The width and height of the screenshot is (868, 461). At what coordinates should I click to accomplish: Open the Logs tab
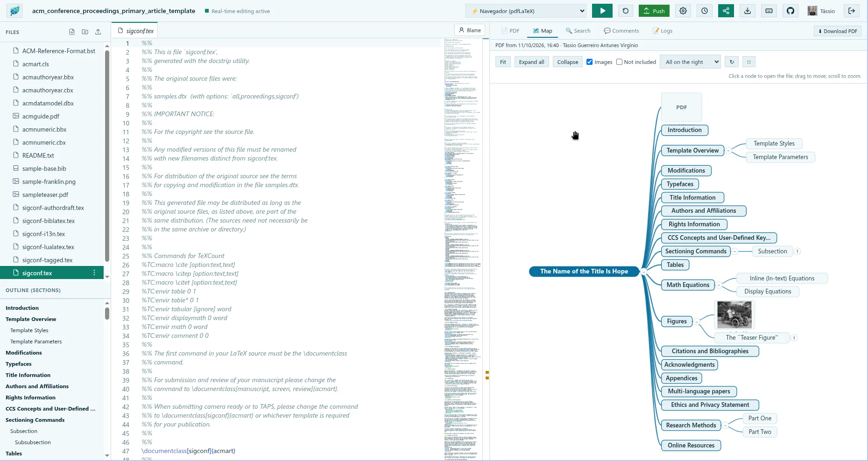663,31
